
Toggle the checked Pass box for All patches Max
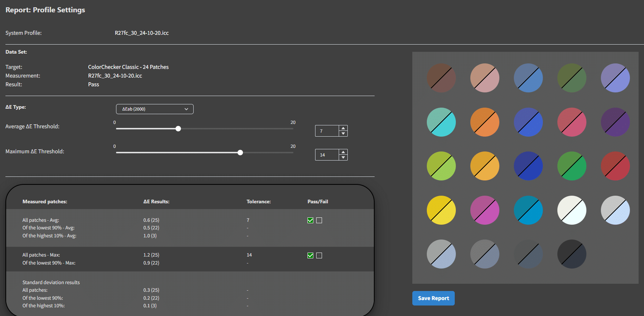[310, 255]
